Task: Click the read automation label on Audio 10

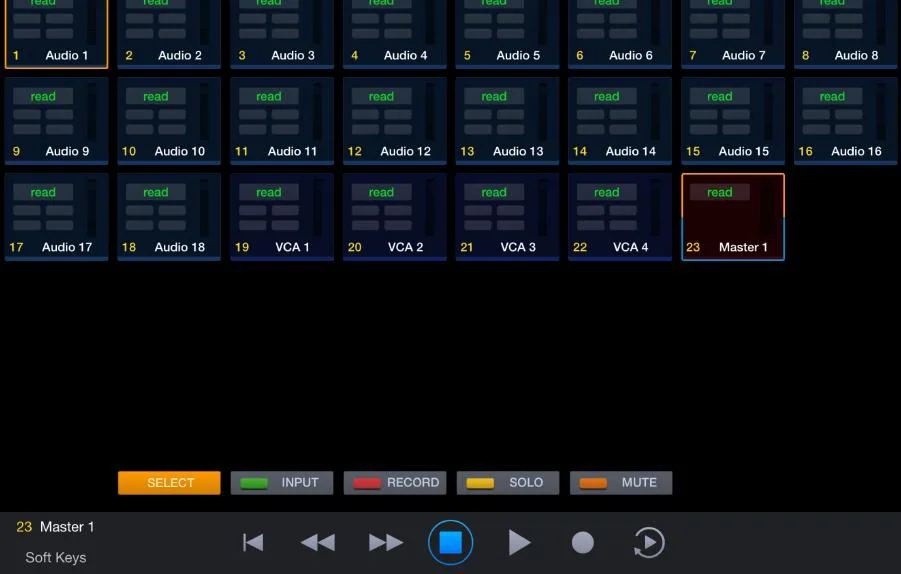Action: tap(156, 97)
